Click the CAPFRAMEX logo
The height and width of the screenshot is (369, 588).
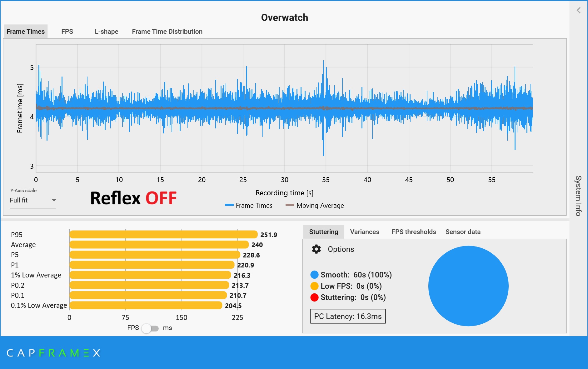point(53,353)
